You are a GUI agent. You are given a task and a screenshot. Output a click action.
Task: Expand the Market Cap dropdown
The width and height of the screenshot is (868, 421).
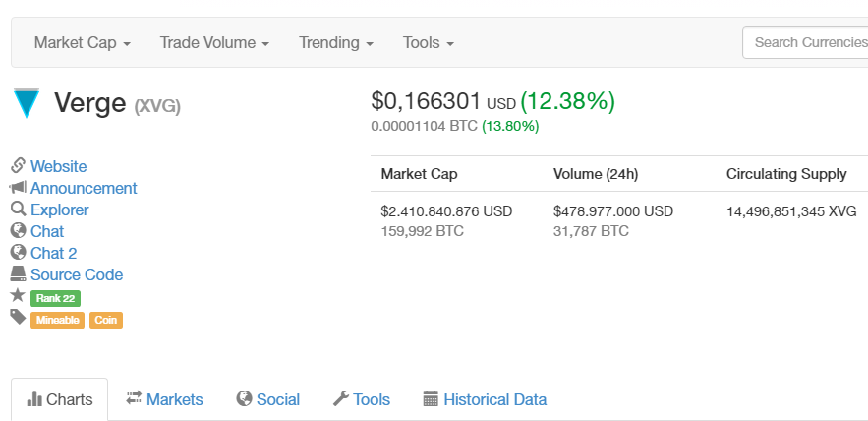tap(83, 43)
